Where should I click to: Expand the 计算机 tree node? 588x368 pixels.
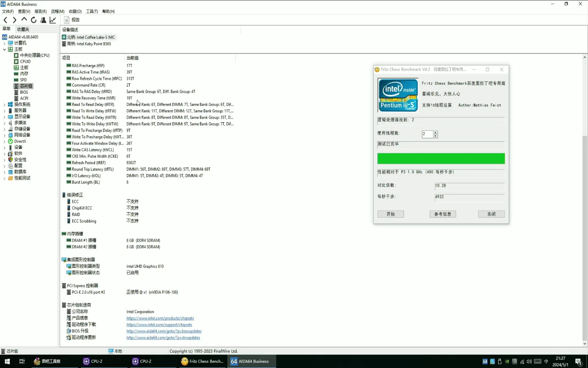click(x=4, y=43)
